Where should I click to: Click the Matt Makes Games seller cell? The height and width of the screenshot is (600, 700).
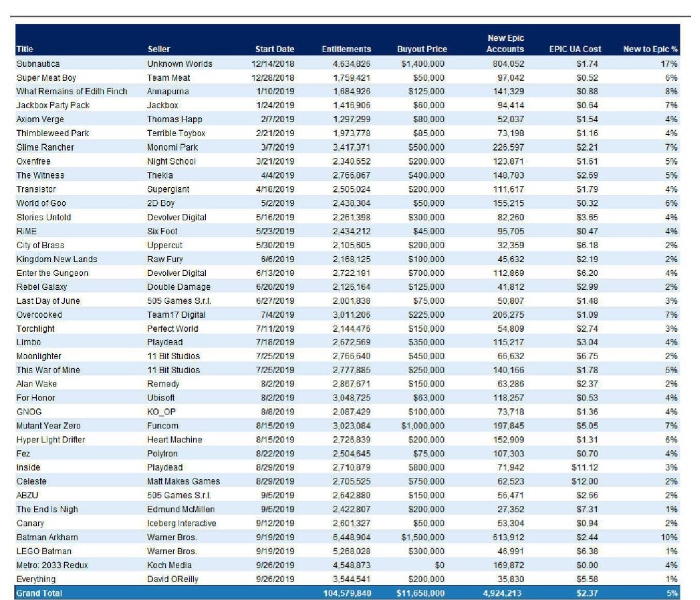click(x=183, y=482)
